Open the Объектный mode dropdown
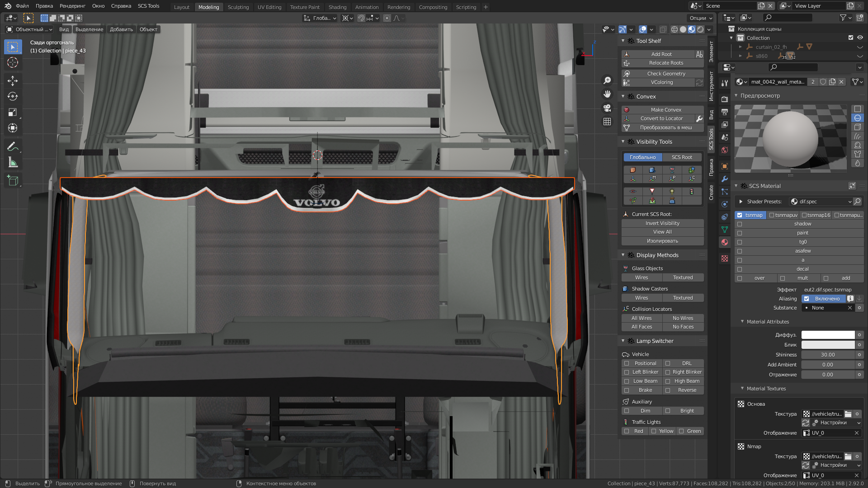868x488 pixels. (29, 29)
